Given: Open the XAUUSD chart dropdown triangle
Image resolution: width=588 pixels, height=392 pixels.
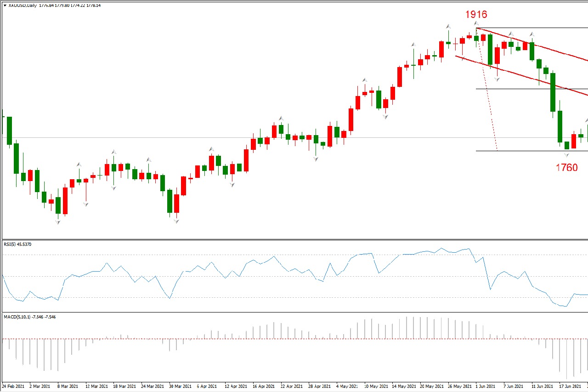Looking at the screenshot, I should tap(5, 6).
